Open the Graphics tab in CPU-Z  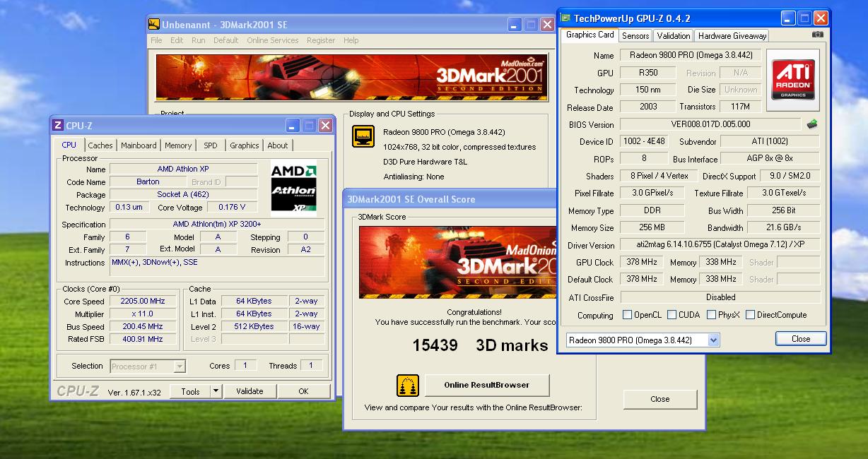[x=245, y=145]
